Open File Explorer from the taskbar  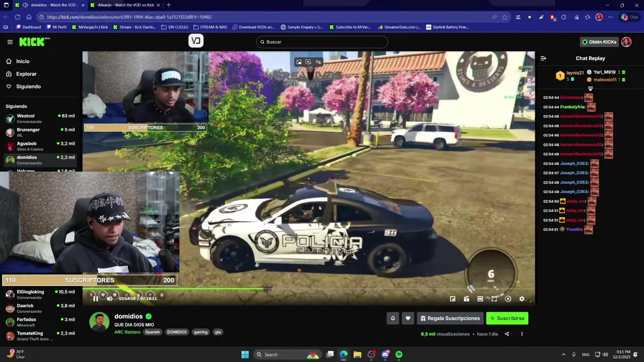357,354
